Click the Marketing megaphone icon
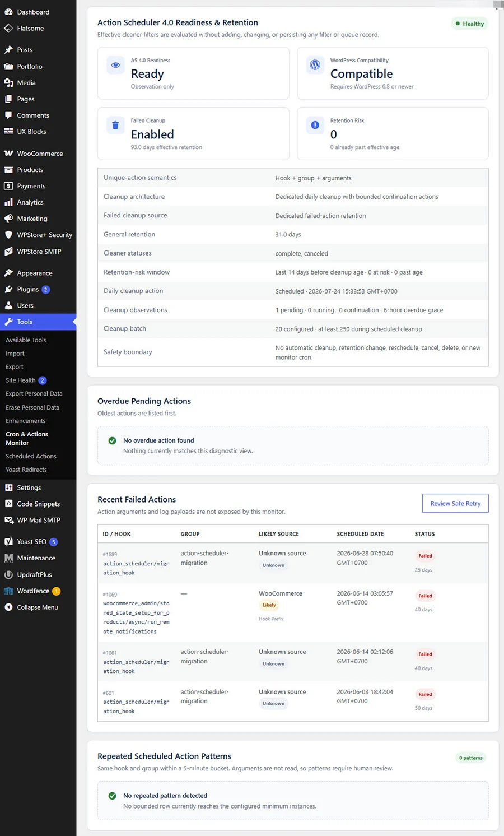Image resolution: width=504 pixels, height=836 pixels. (8, 219)
